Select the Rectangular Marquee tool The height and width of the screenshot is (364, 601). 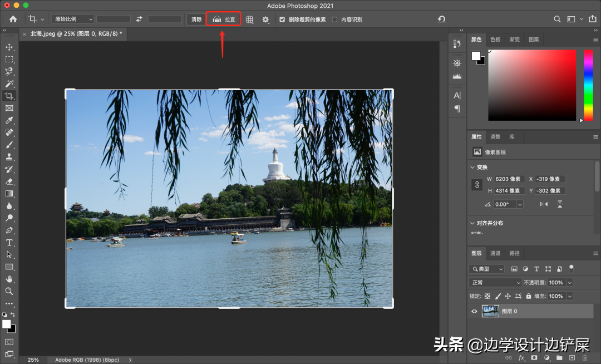coord(9,60)
